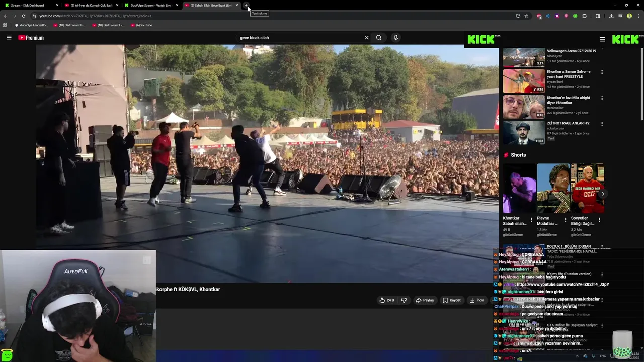Open the YouTube hamburger guide menu

(x=9, y=38)
